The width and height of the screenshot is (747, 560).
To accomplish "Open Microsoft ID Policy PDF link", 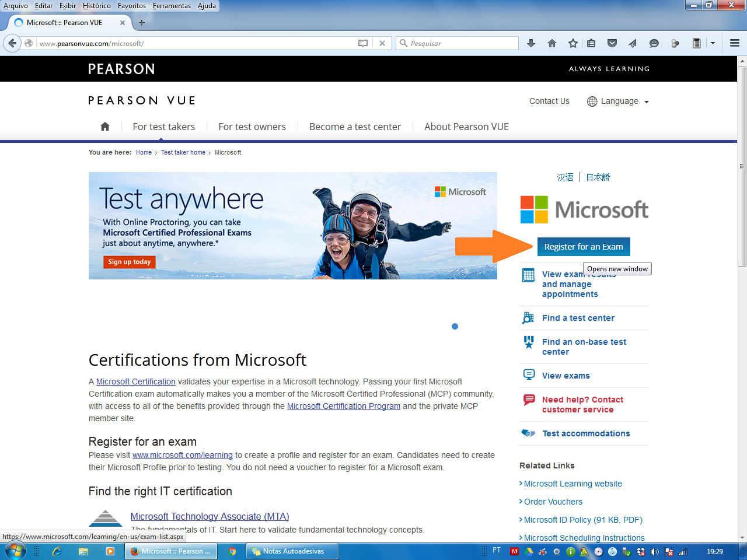I will tap(583, 520).
